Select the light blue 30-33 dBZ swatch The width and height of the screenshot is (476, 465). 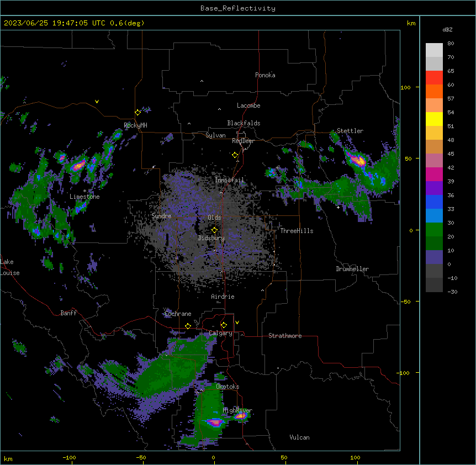434,216
